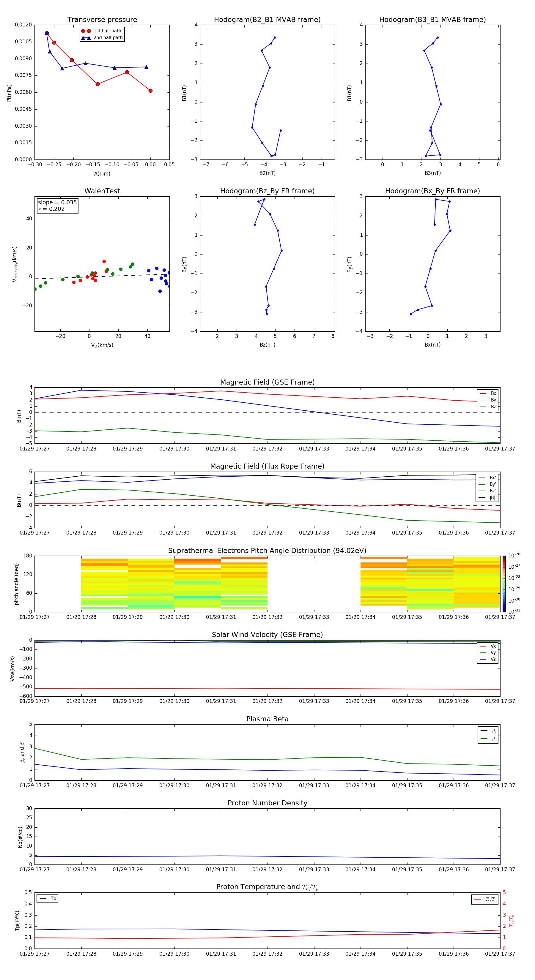Viewport: 535px width, 980px height.
Task: Click the 'Bz(nT)' x-axis label
Action: point(267,345)
